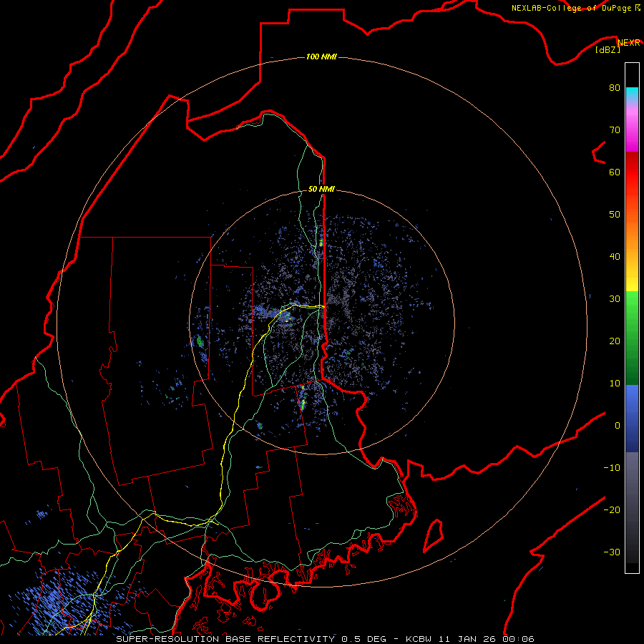Click the 'KCBW 11 JAN 26 00:06' timestamp
Viewport: 644px width, 644px height.
click(x=470, y=639)
